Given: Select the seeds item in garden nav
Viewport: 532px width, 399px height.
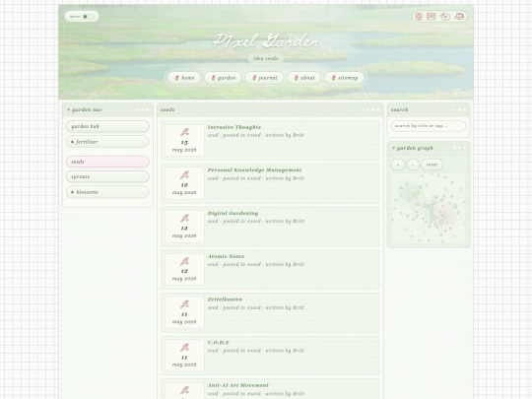Looking at the screenshot, I should point(107,162).
